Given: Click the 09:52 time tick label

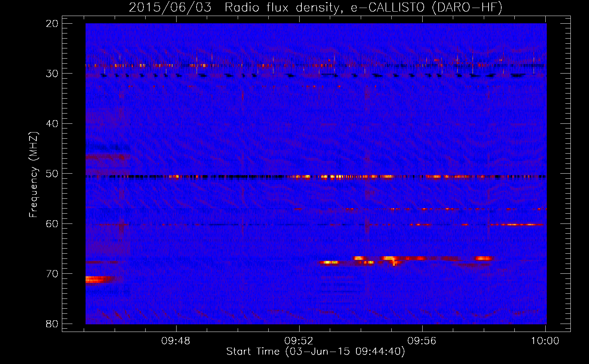Looking at the screenshot, I should tap(299, 341).
